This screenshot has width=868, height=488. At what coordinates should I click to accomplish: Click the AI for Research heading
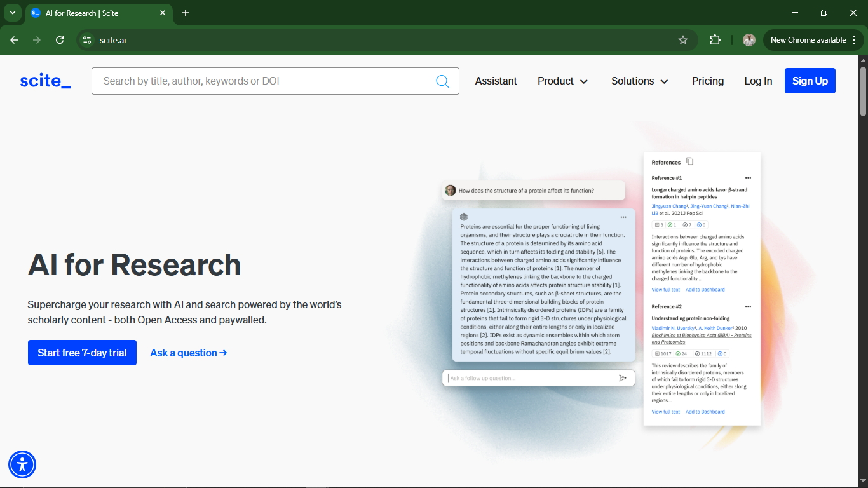134,265
